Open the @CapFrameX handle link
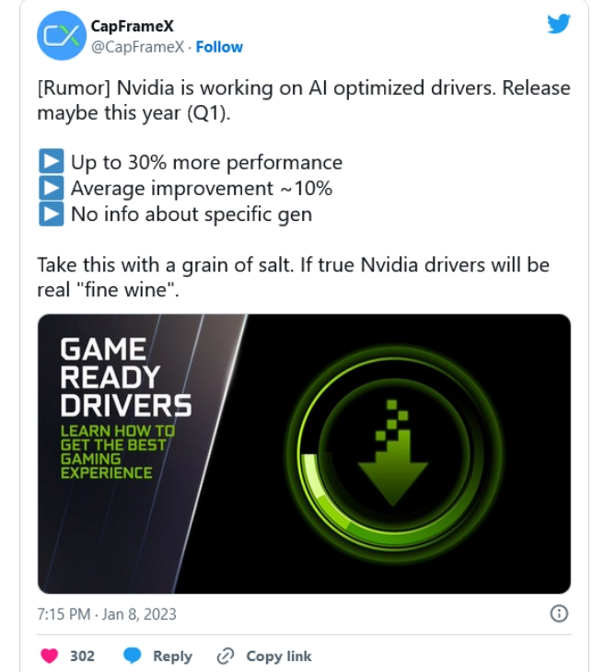 point(137,47)
